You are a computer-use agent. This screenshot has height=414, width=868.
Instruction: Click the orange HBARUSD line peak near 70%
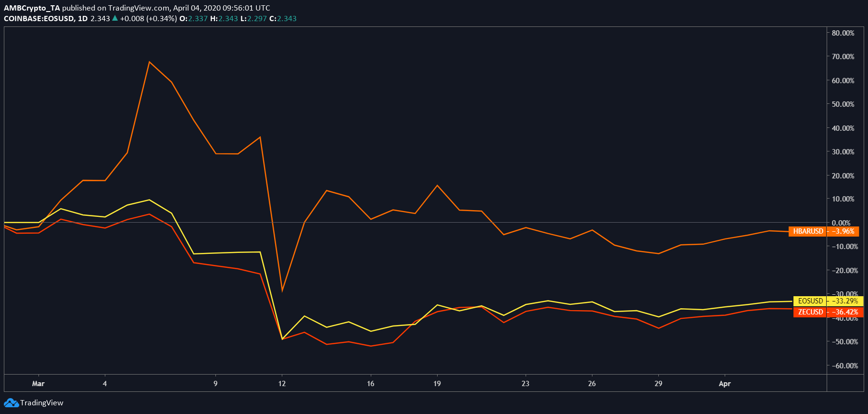click(x=150, y=62)
